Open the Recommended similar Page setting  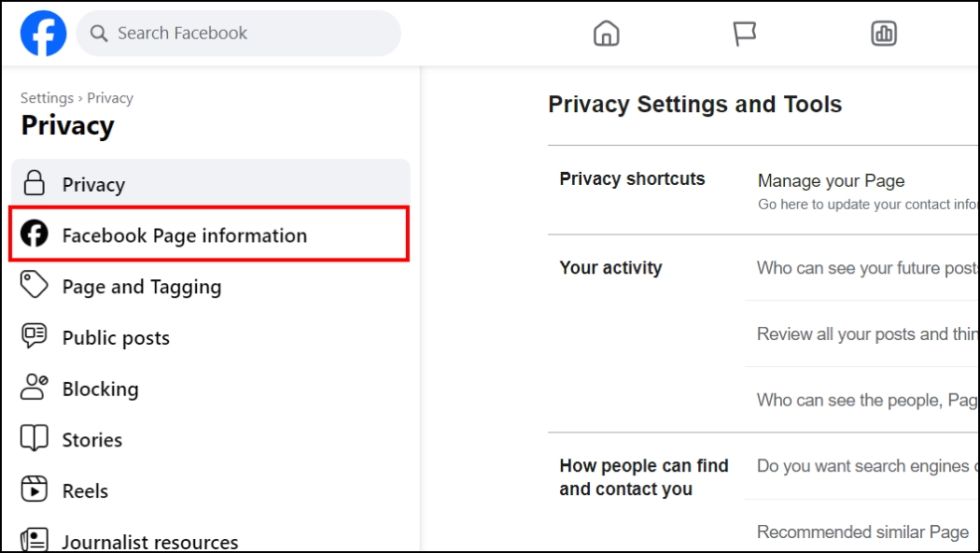[x=861, y=531]
